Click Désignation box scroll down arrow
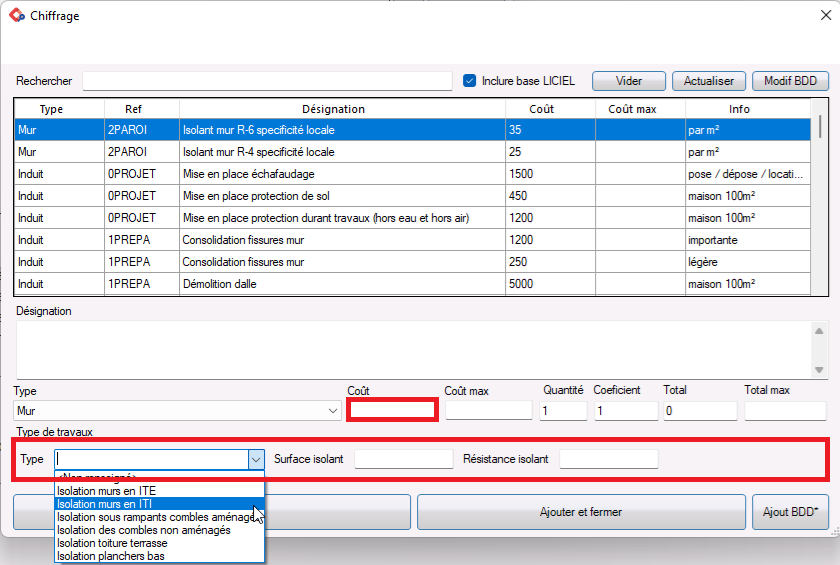 pos(819,370)
